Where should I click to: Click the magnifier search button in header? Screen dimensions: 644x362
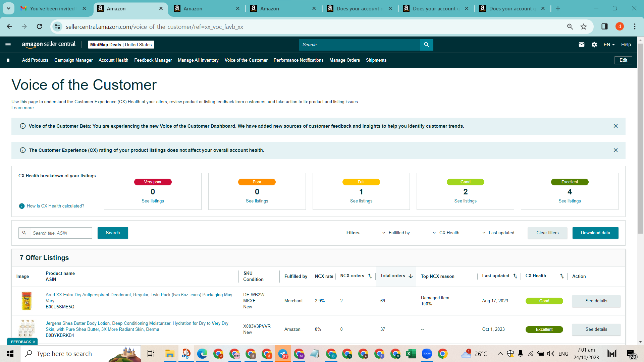426,45
